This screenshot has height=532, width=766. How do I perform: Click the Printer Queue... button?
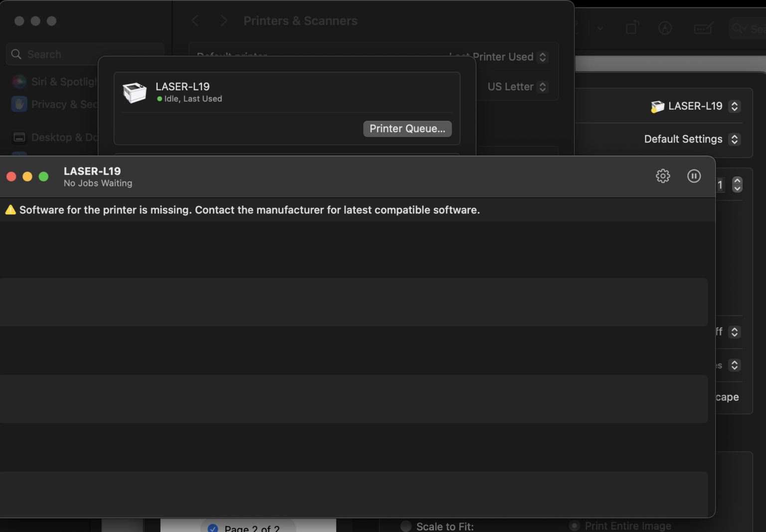[x=407, y=129]
